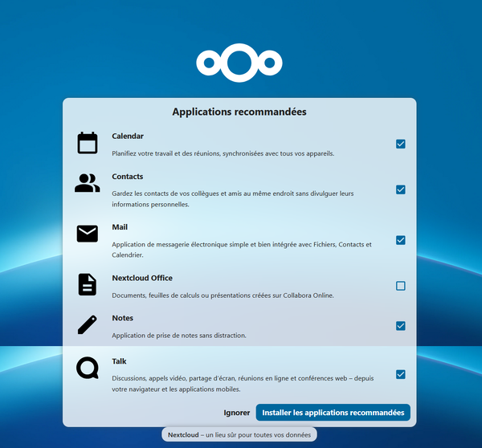Enable the Nextcloud Office checkbox
The width and height of the screenshot is (482, 448).
coord(401,286)
